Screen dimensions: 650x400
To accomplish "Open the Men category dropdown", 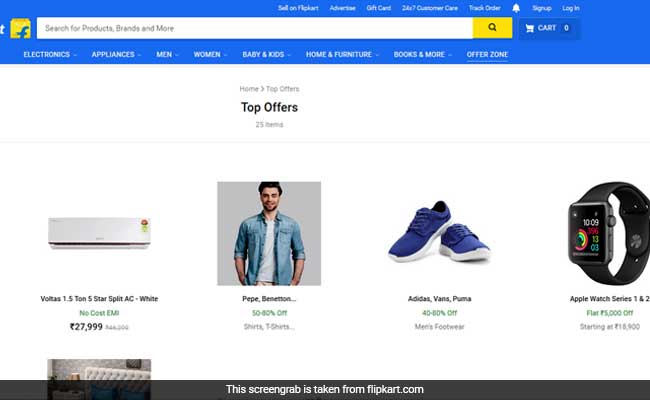I will tap(167, 54).
